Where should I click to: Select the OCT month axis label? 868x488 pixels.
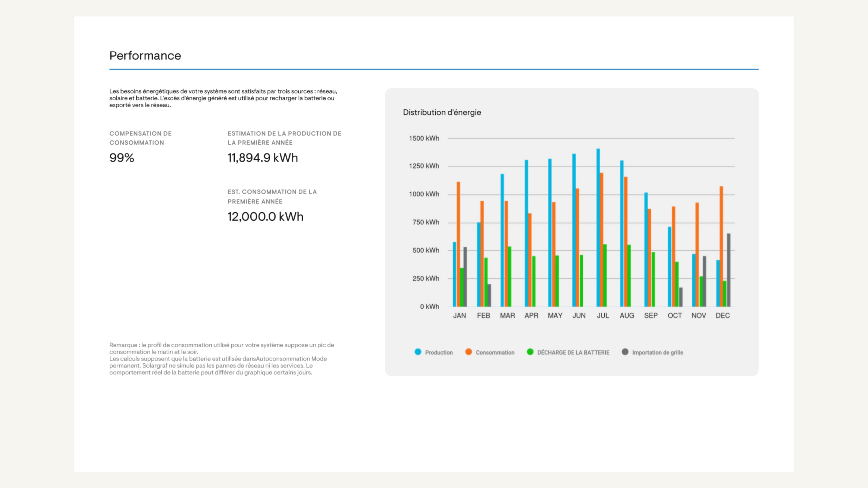675,316
